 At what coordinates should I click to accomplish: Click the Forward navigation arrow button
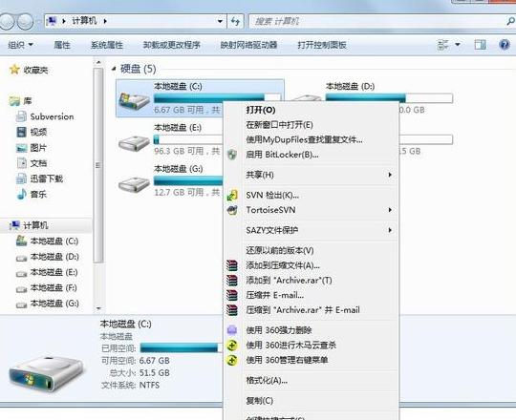pos(25,21)
